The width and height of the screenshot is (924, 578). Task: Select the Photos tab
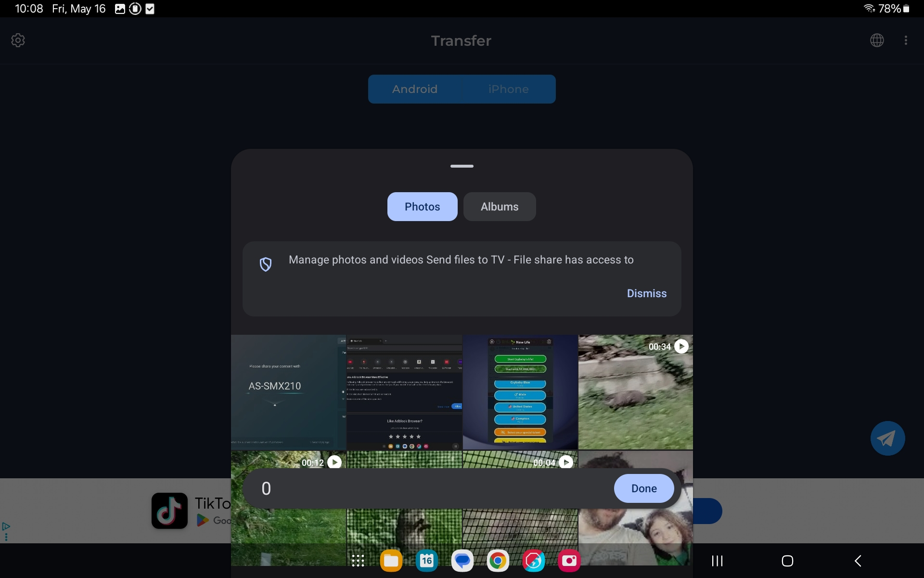[x=422, y=207]
